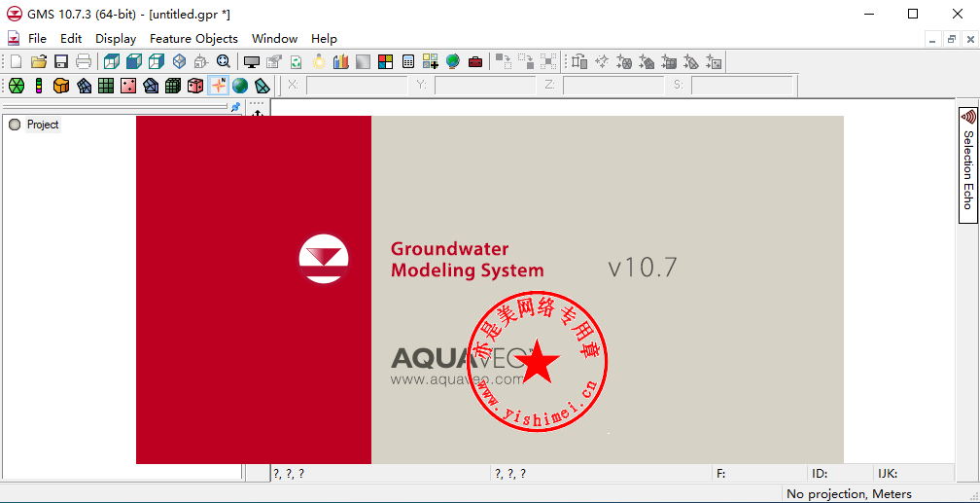The height and width of the screenshot is (503, 980).
Task: Open the Display menu
Action: (x=116, y=39)
